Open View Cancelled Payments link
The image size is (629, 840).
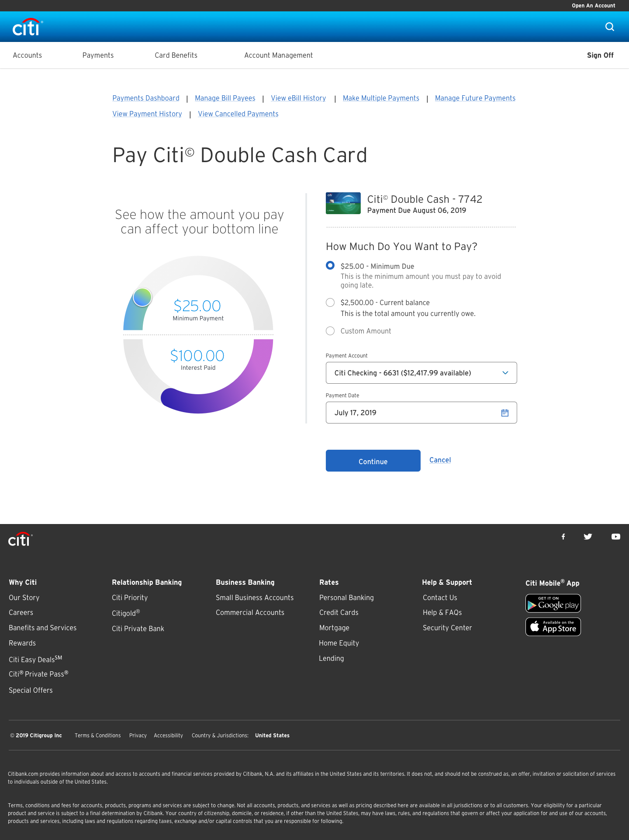point(238,114)
